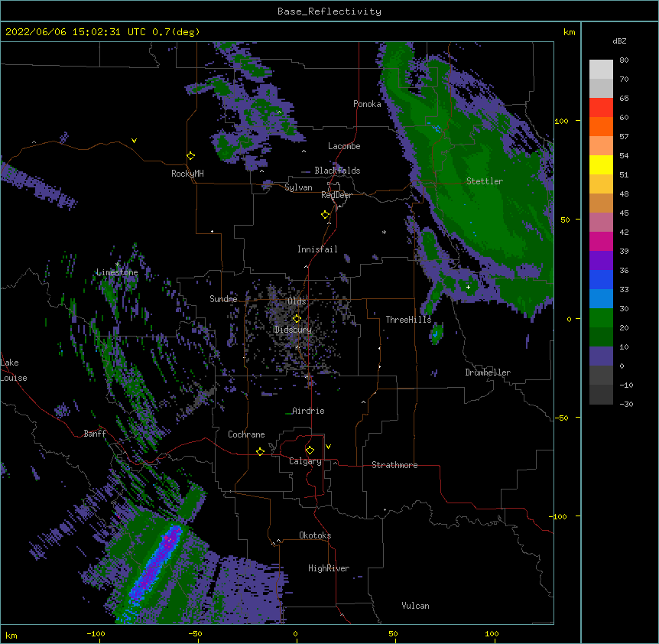Image resolution: width=659 pixels, height=644 pixels.
Task: Pick the red 60-65 dBZ legend swatch
Action: 601,107
